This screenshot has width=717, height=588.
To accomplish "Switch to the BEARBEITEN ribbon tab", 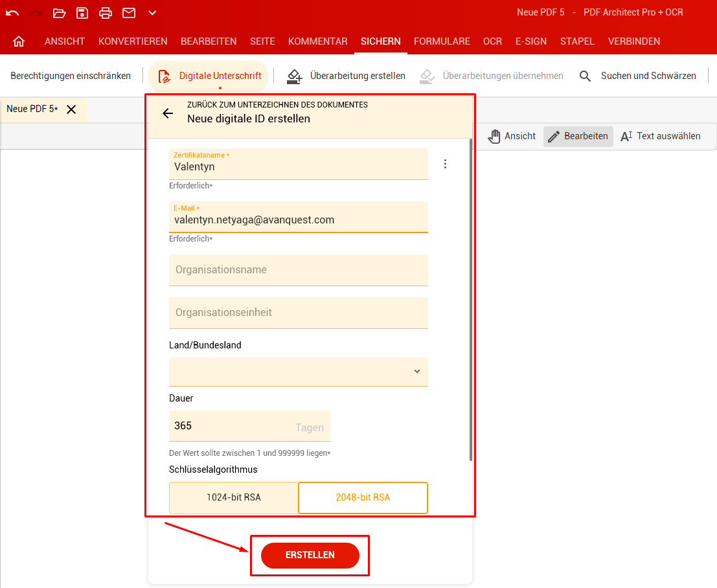I will [x=209, y=41].
